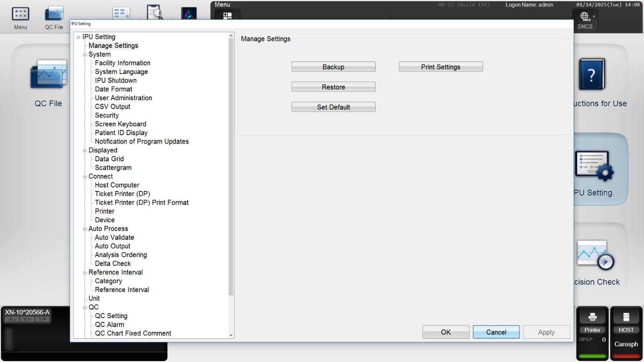Click the Print Settings button
Viewport: 644px width, 362px height.
[441, 67]
